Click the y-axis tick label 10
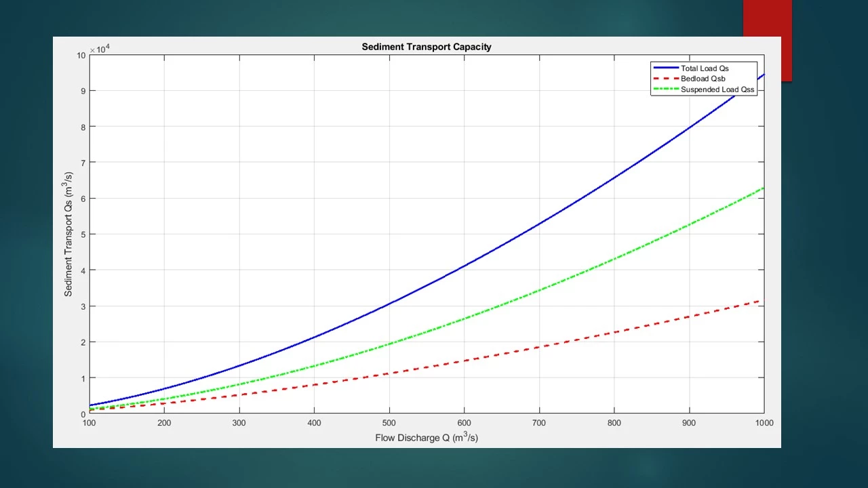The height and width of the screenshot is (488, 868). tap(81, 55)
